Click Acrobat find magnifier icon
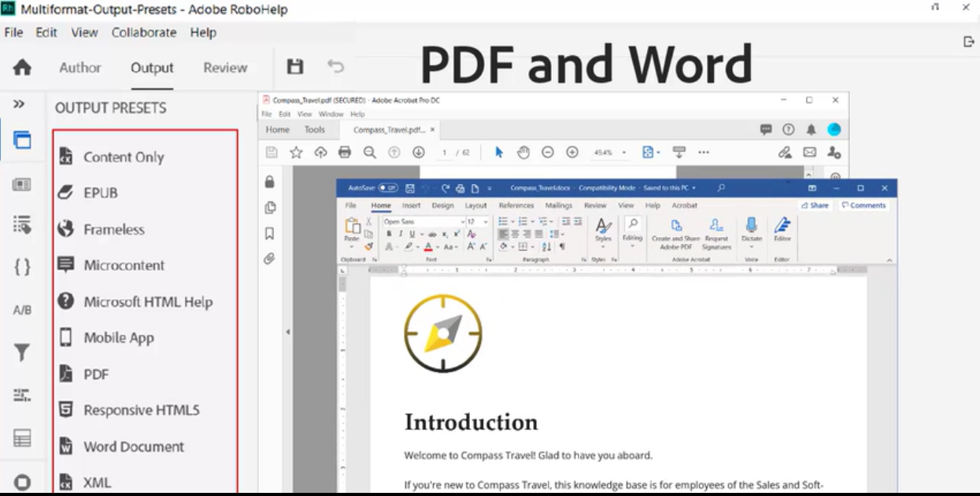 point(369,152)
